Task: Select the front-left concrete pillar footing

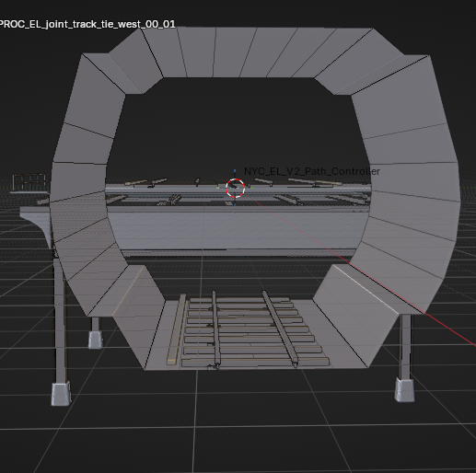Action: pos(61,394)
